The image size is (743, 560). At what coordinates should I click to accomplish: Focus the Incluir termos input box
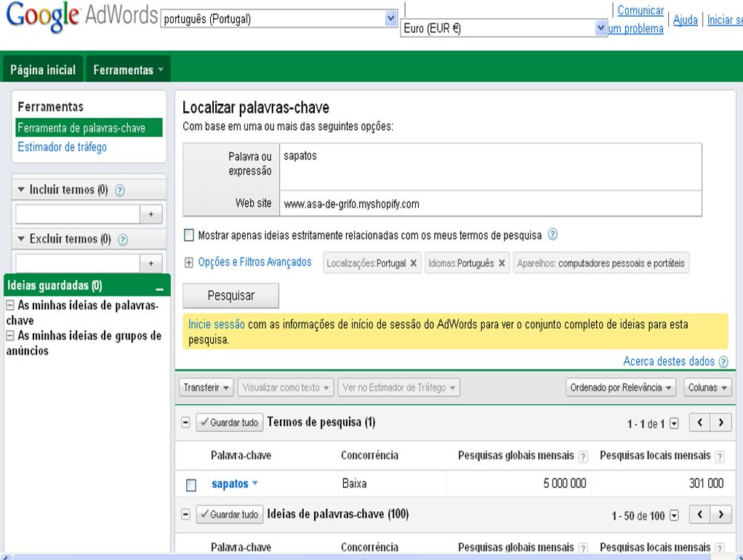(78, 215)
